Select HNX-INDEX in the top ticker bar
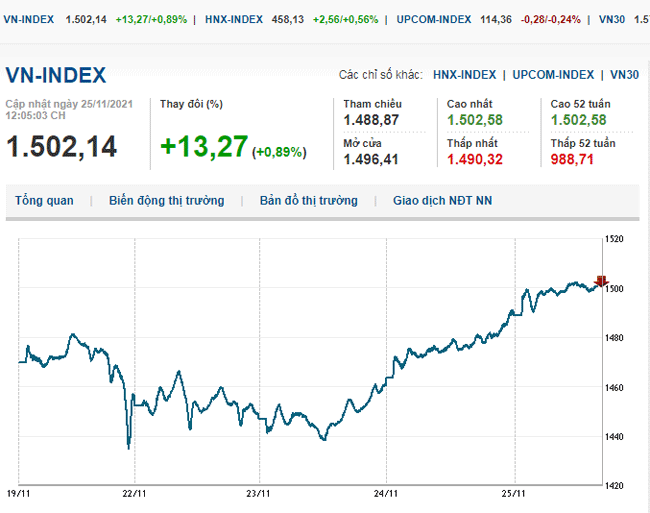650x513 pixels. point(231,20)
